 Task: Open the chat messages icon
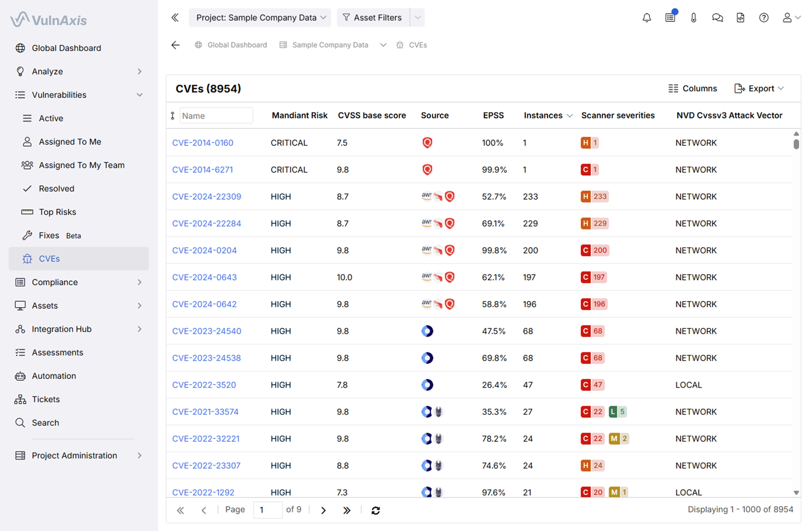(x=717, y=17)
